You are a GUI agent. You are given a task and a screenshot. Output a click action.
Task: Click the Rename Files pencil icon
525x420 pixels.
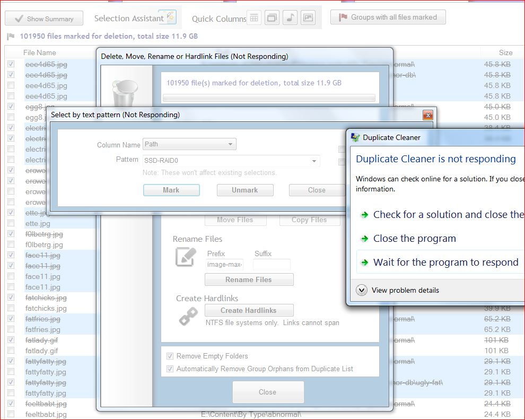pyautogui.click(x=186, y=257)
